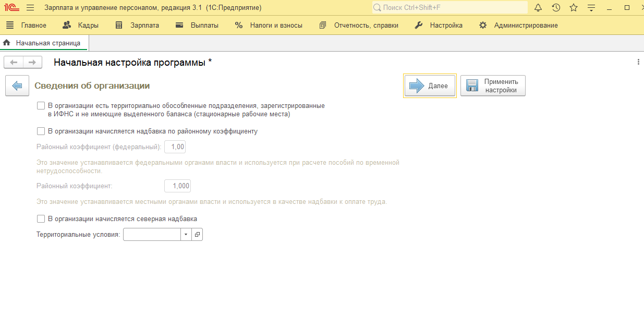This screenshot has height=316, width=644.
Task: Click the Районный коэффициент (федеральный) field
Action: pos(175,147)
